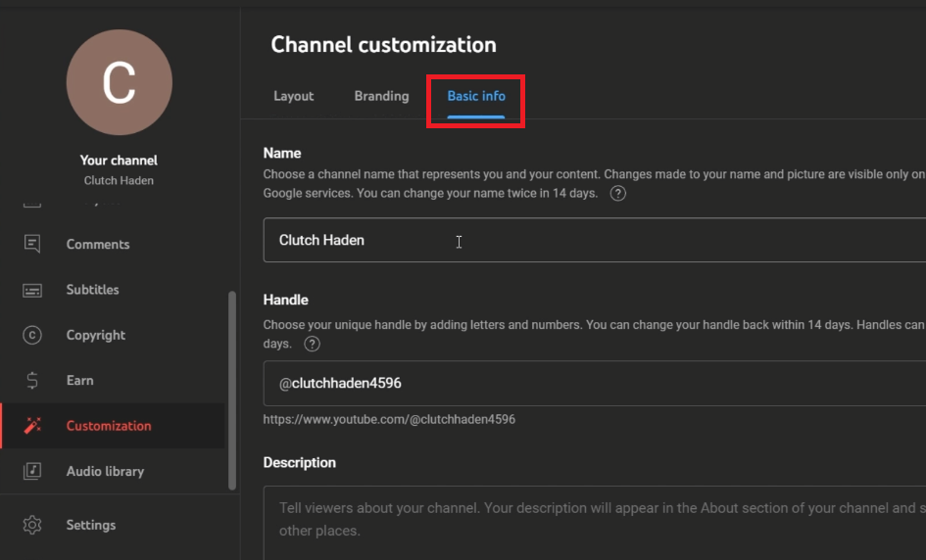The image size is (926, 560).
Task: Switch to the Layout tab
Action: point(293,96)
